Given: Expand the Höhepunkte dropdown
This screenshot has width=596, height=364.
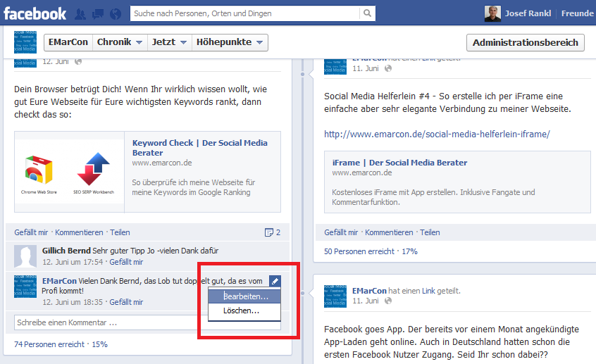Looking at the screenshot, I should click(x=230, y=42).
